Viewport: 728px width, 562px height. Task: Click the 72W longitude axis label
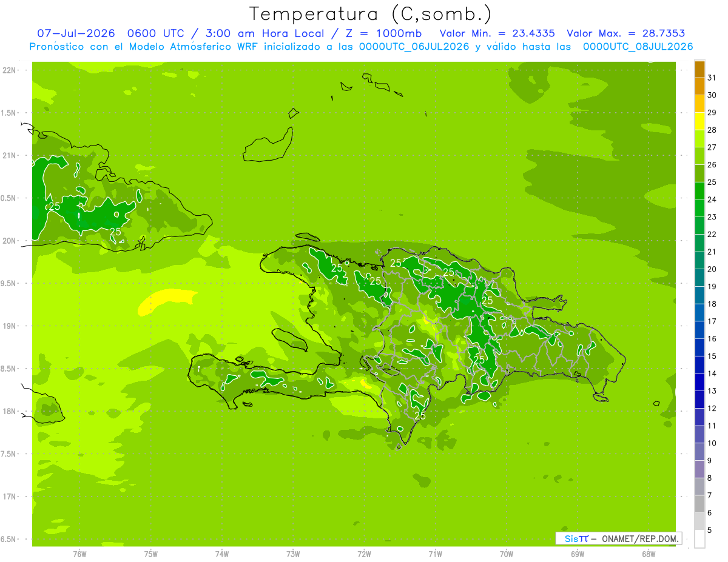point(364,554)
